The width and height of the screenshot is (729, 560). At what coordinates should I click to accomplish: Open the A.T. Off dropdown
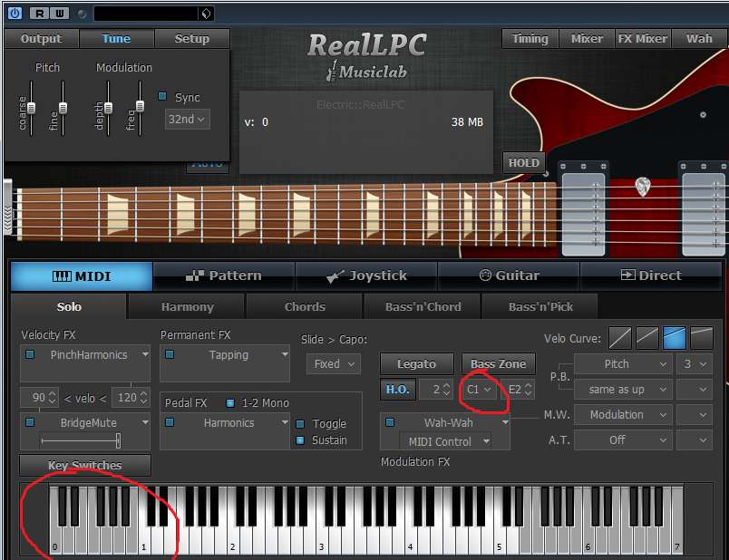(624, 439)
